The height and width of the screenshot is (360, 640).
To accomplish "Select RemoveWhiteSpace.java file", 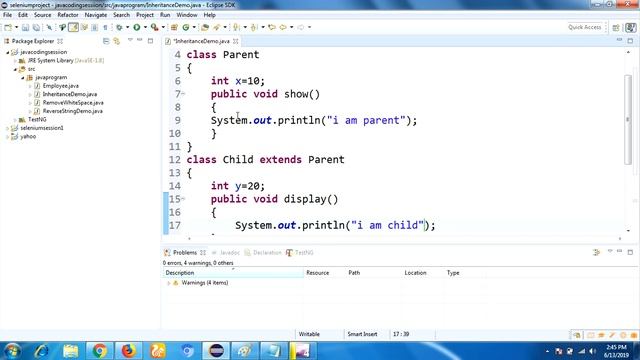I will (x=73, y=103).
